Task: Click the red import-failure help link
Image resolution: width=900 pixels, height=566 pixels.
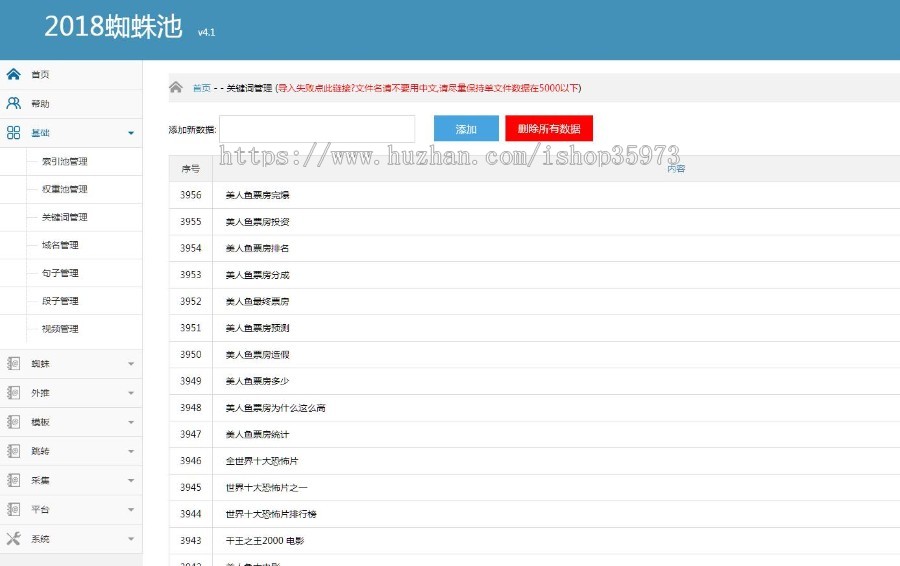Action: (x=429, y=88)
